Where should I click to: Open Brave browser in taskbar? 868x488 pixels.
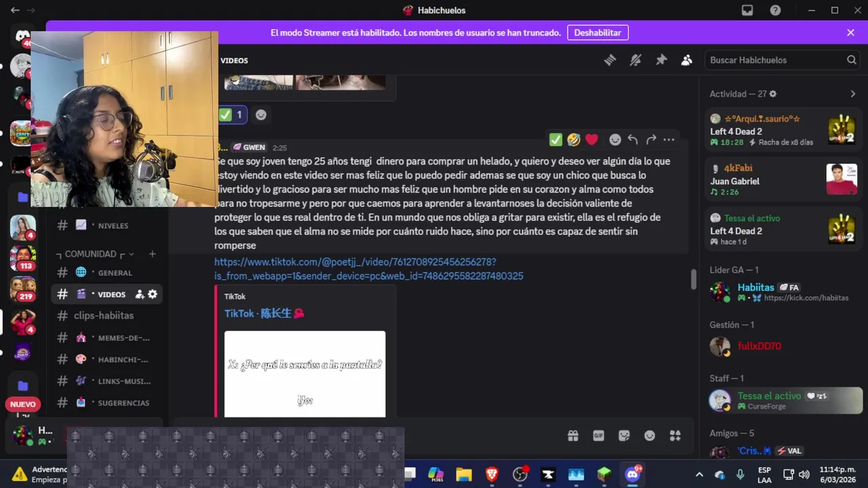coord(492,474)
